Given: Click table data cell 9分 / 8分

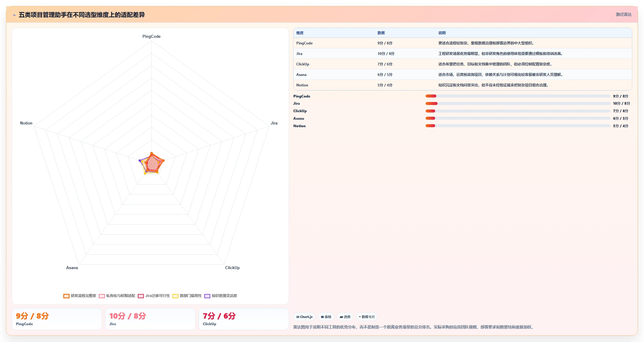Looking at the screenshot, I should [x=385, y=43].
